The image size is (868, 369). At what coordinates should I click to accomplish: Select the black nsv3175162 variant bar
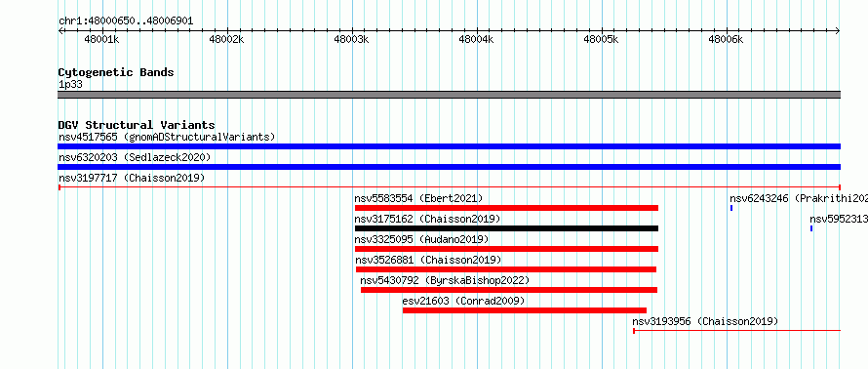506,228
